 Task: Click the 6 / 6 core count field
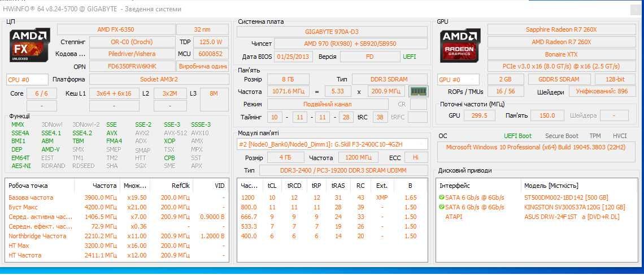[41, 93]
